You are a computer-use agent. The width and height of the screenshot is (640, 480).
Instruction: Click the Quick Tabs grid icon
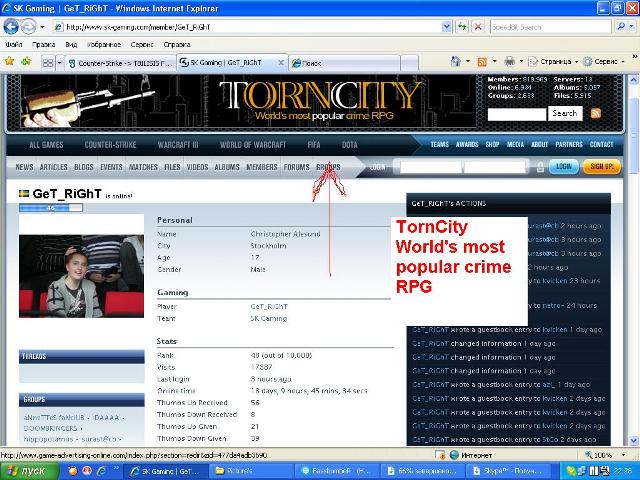[x=48, y=63]
